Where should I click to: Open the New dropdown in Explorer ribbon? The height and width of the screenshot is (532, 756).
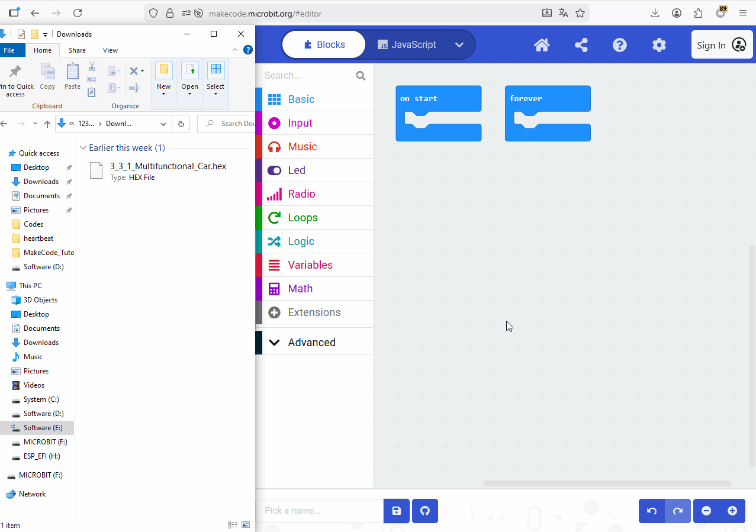164,84
